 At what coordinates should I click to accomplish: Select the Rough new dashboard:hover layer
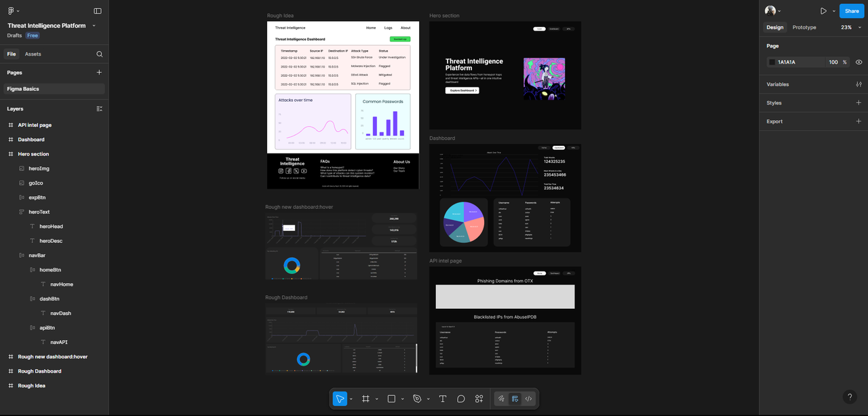[54, 357]
